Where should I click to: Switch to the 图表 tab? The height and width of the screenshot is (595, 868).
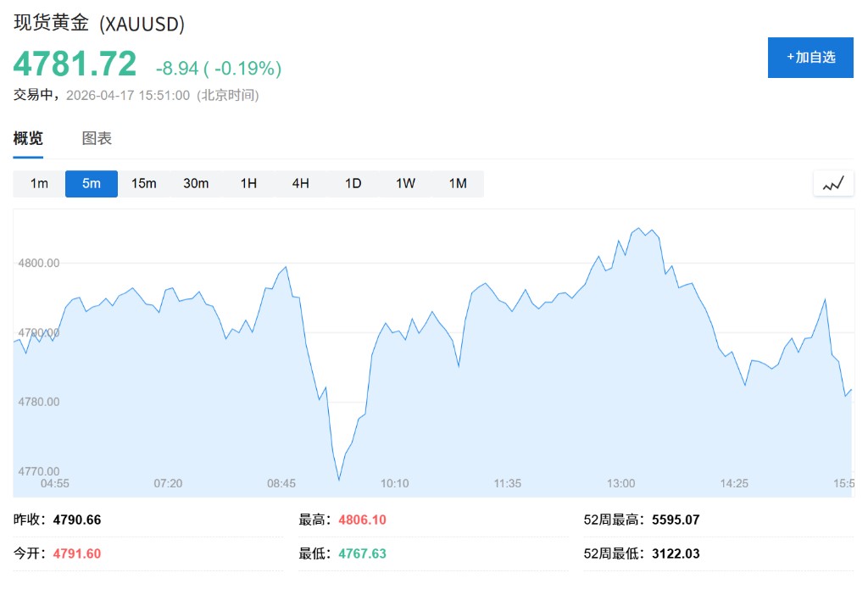(x=97, y=139)
